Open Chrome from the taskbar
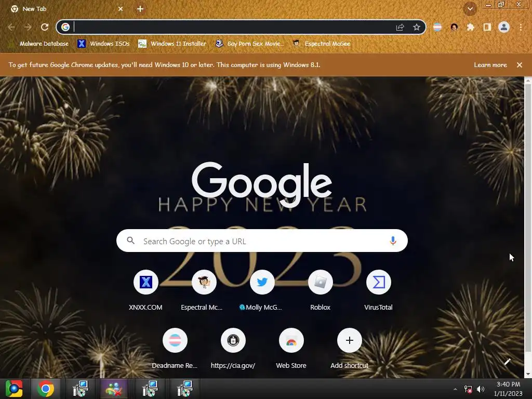The height and width of the screenshot is (399, 532). click(46, 389)
